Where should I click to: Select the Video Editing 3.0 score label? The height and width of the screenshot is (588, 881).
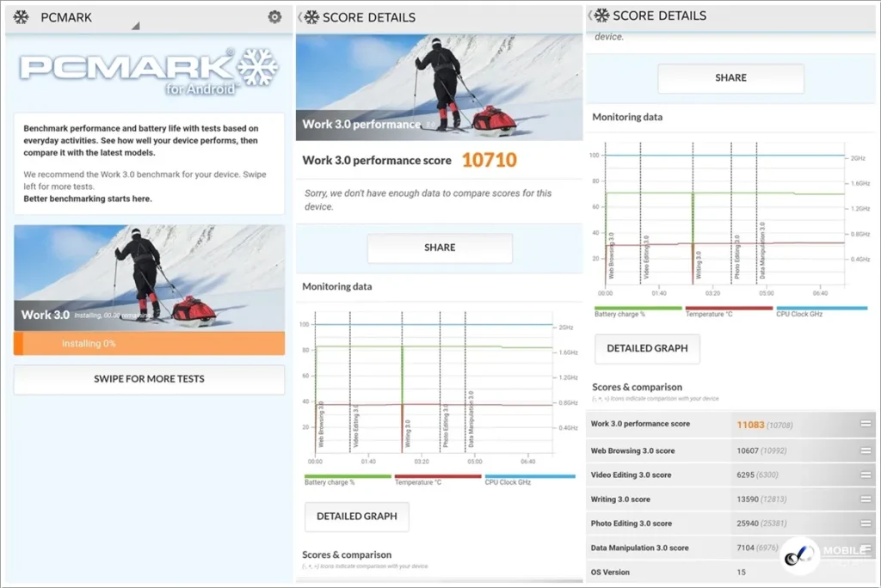631,475
